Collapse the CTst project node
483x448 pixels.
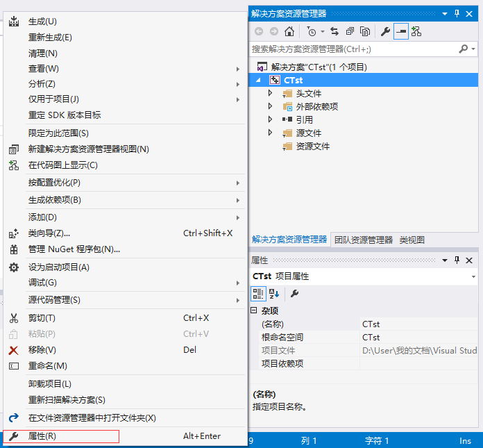click(258, 80)
